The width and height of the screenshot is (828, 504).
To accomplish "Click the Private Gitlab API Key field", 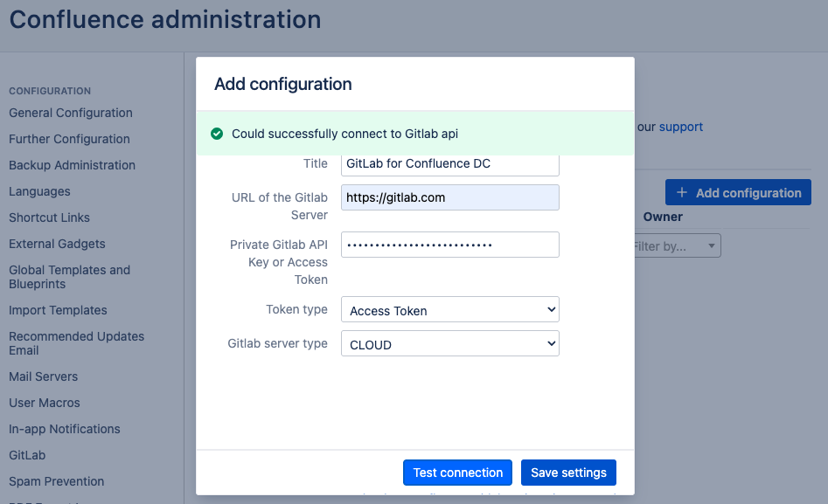I will click(450, 245).
